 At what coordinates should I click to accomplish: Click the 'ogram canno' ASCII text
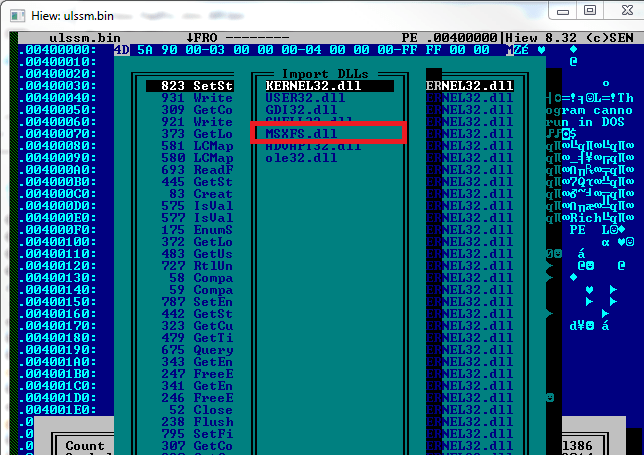589,110
